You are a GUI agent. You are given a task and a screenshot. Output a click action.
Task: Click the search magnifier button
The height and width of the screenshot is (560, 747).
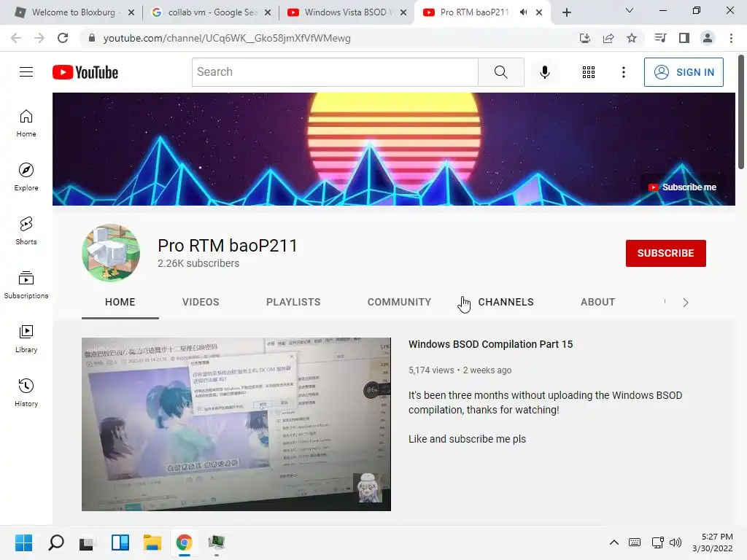tap(500, 72)
